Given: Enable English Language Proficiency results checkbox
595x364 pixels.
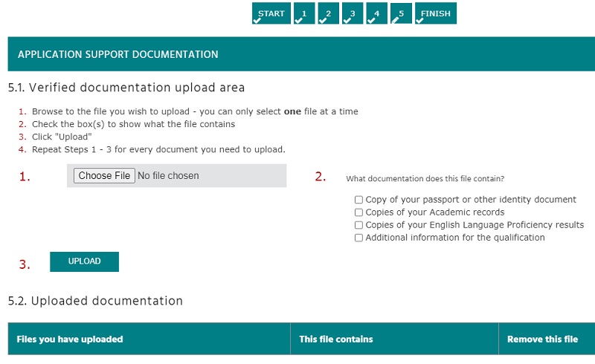Looking at the screenshot, I should [359, 225].
